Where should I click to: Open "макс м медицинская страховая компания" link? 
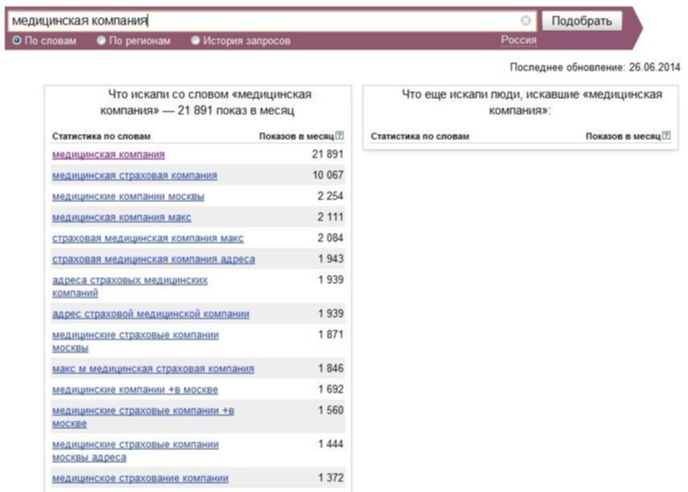tap(153, 369)
